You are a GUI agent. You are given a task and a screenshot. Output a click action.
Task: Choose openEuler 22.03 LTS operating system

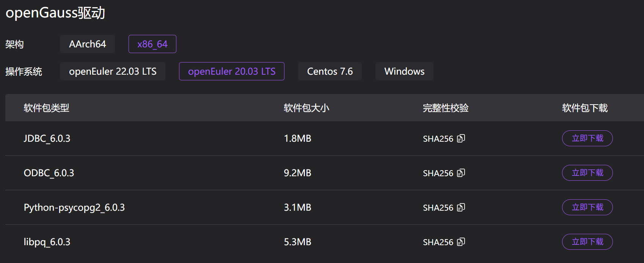[x=113, y=71]
